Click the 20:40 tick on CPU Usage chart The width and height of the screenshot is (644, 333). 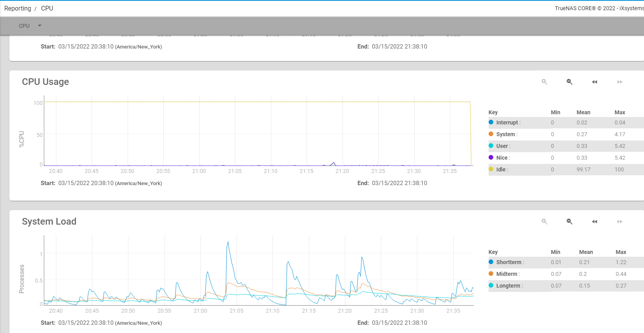click(56, 171)
